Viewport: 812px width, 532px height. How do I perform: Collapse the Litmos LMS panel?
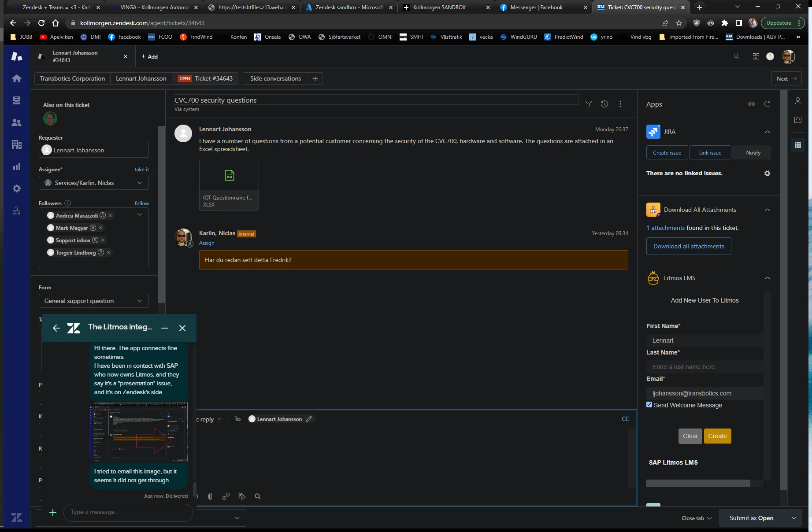[x=768, y=278]
